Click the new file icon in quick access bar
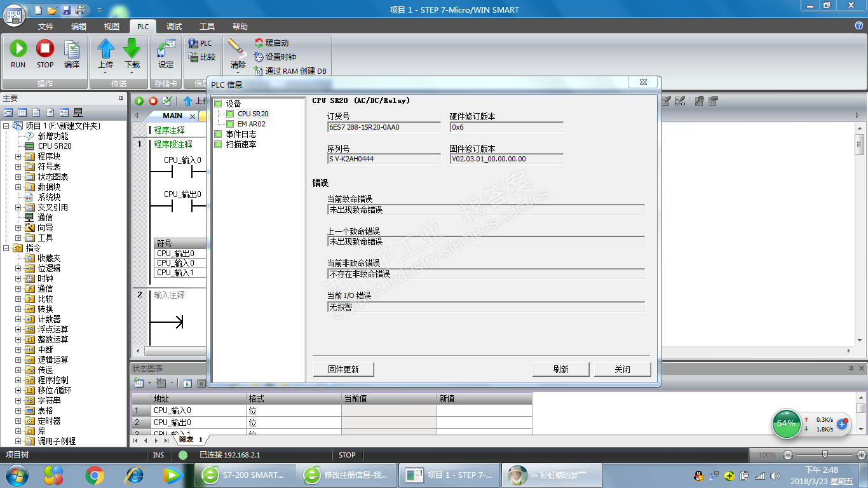 click(39, 10)
